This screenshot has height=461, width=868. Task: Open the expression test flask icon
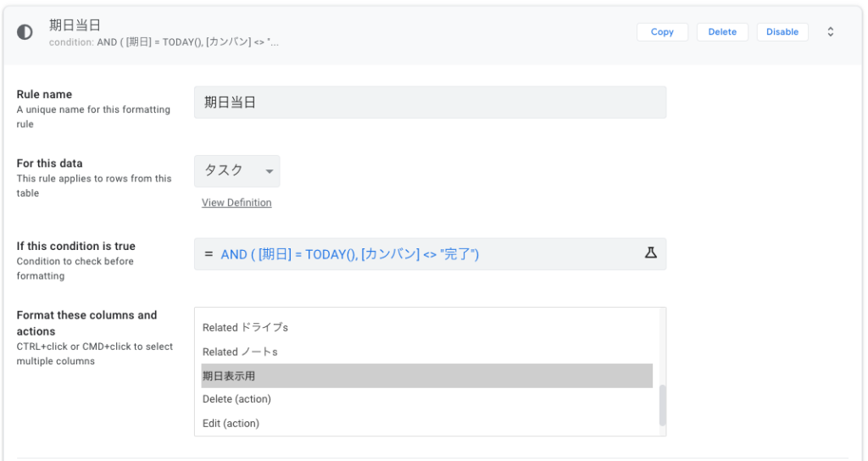[x=650, y=253]
